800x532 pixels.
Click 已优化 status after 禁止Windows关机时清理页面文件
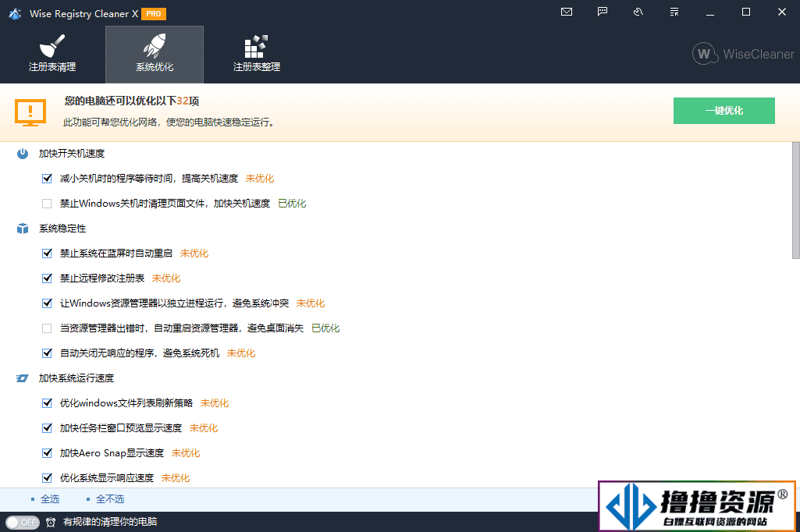(x=292, y=204)
